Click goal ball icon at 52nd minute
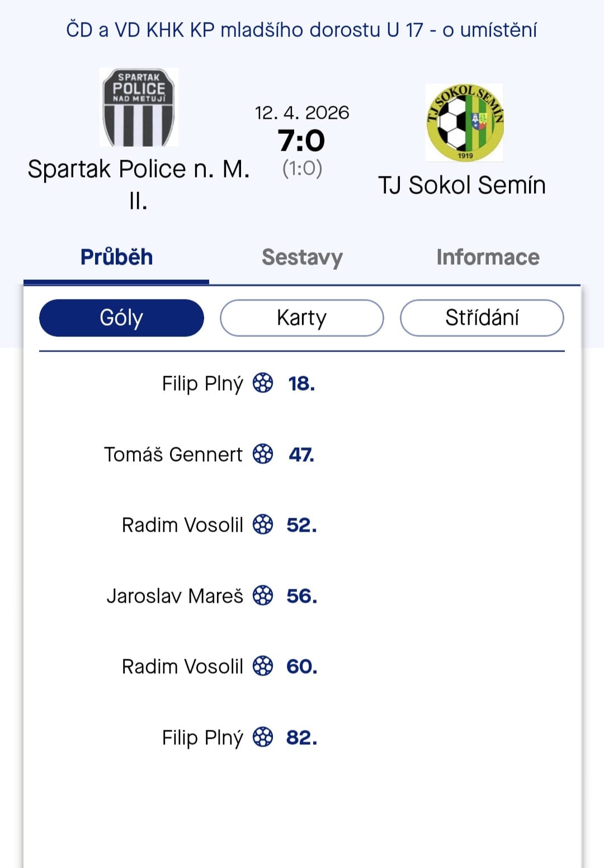The image size is (604, 868). click(263, 525)
